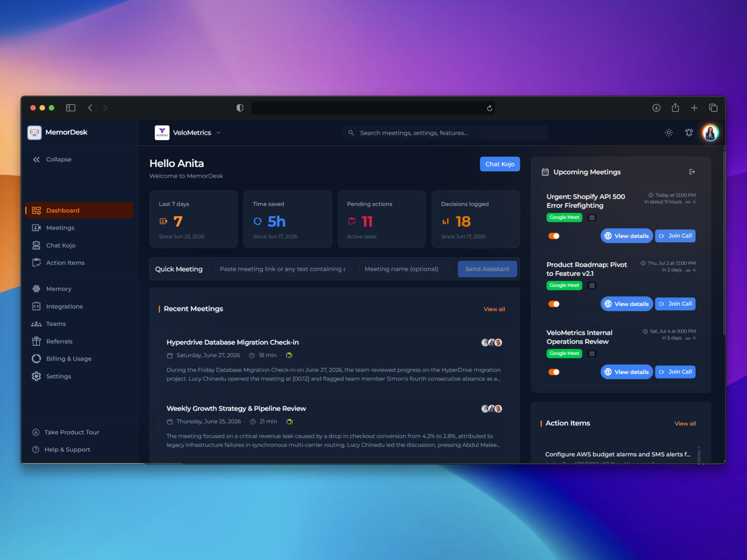Click the Pending actions clipboard icon
This screenshot has height=560, width=747.
coord(352,221)
